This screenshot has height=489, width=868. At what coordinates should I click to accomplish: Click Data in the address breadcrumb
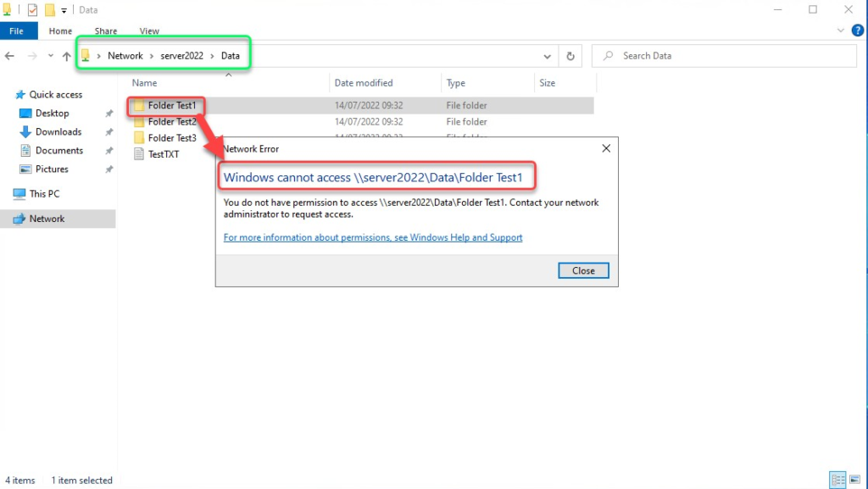pyautogui.click(x=231, y=56)
